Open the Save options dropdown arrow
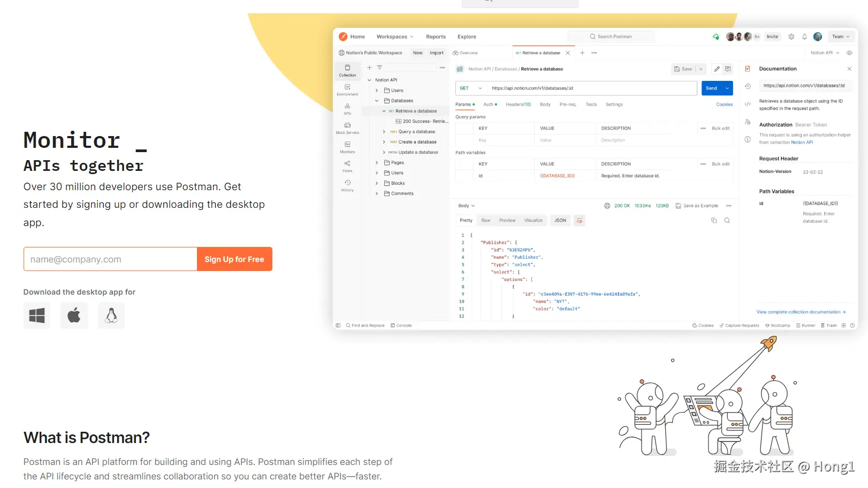 click(701, 69)
